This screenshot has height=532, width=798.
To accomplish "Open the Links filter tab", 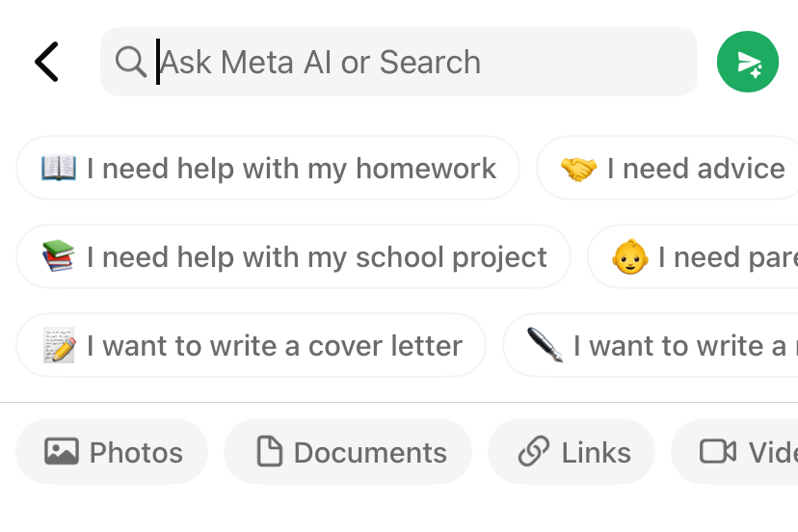I will point(596,452).
